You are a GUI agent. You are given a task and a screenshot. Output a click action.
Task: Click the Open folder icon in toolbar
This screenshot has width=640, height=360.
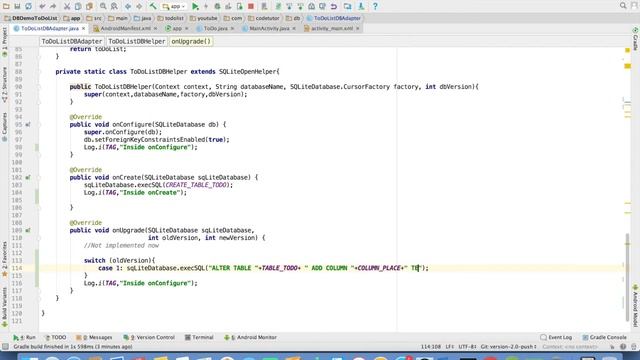tap(6, 6)
